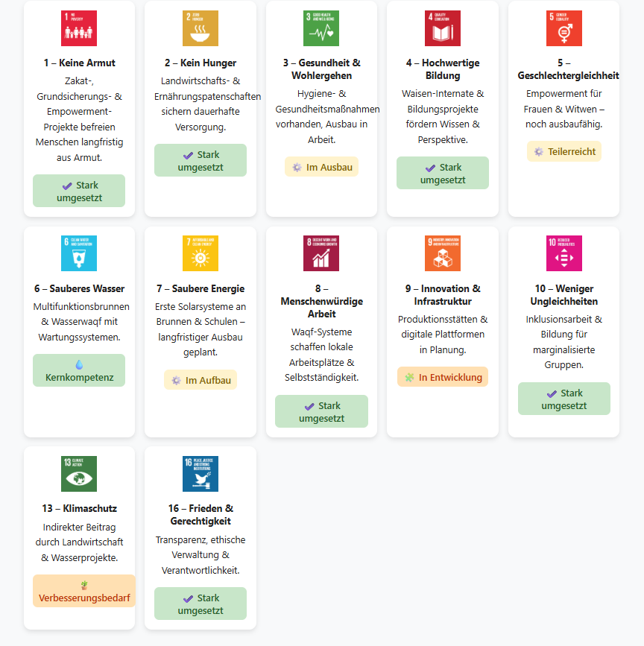This screenshot has width=644, height=646.
Task: Click the "Im Ausbau" status badge
Action: click(321, 167)
